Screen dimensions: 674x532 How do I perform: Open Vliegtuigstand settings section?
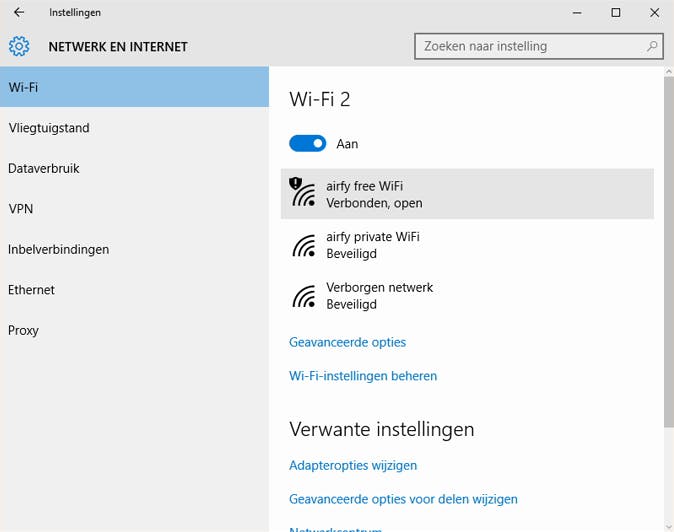pos(49,128)
